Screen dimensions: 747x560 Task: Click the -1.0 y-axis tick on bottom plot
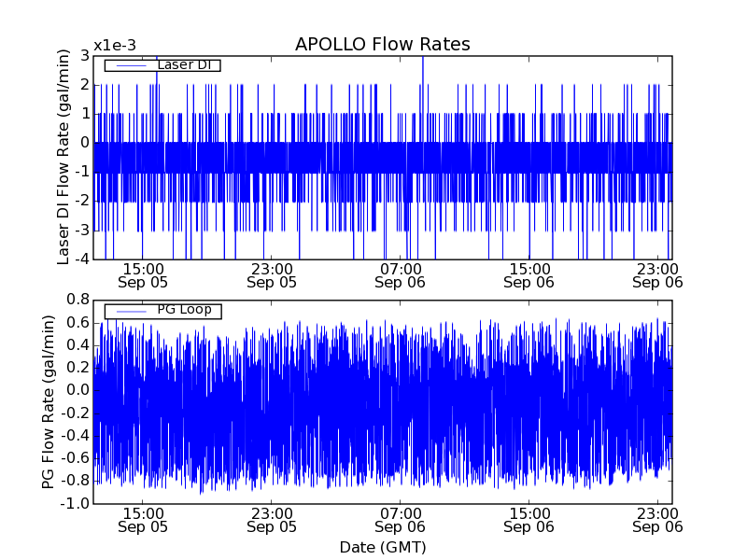click(x=74, y=504)
